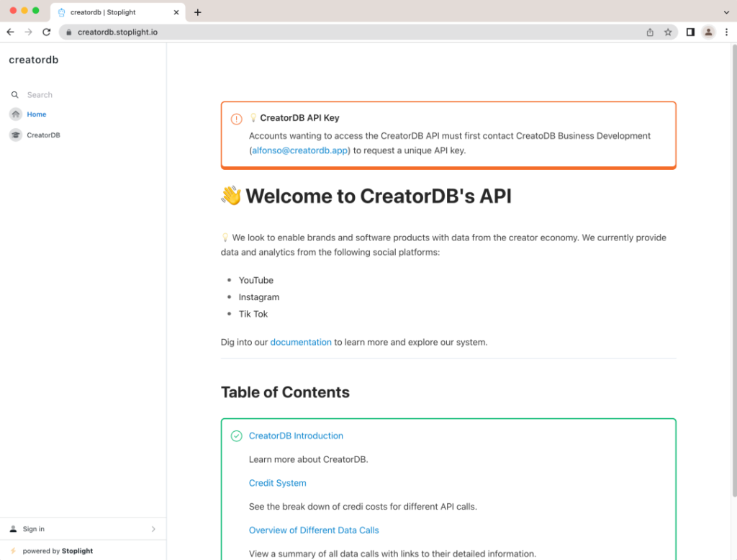Click the Learn more about CreatorDB text
Screen dimensions: 737x560
coord(308,459)
